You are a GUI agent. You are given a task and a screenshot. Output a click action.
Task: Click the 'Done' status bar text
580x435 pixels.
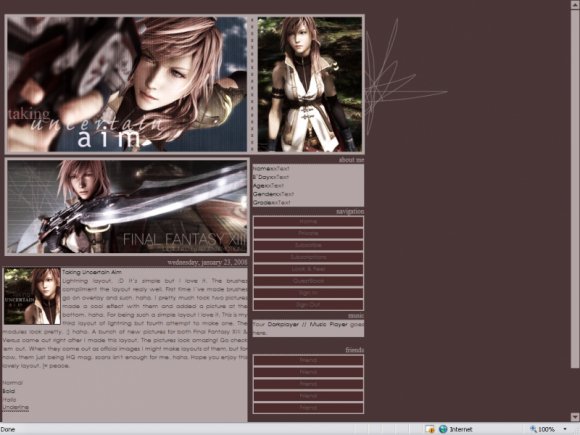click(8, 429)
